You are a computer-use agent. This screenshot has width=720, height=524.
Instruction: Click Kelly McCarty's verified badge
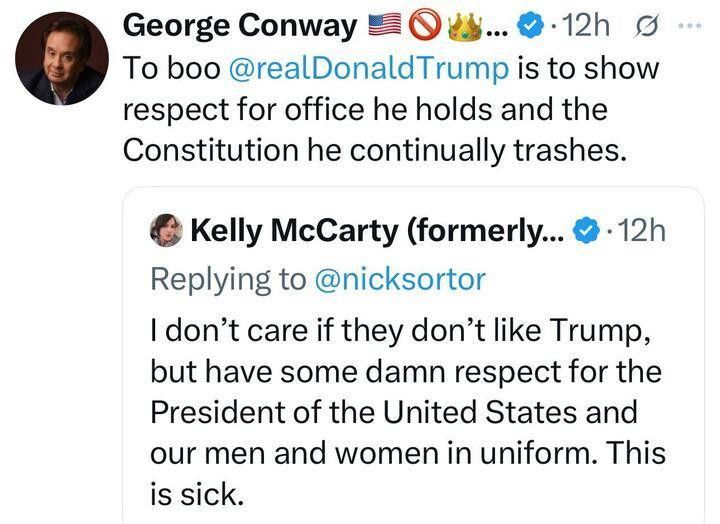(584, 232)
